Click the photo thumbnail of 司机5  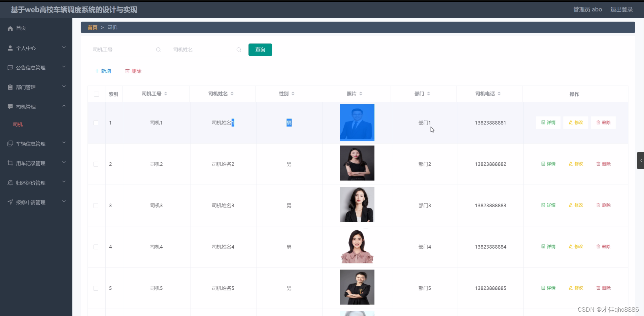click(357, 287)
